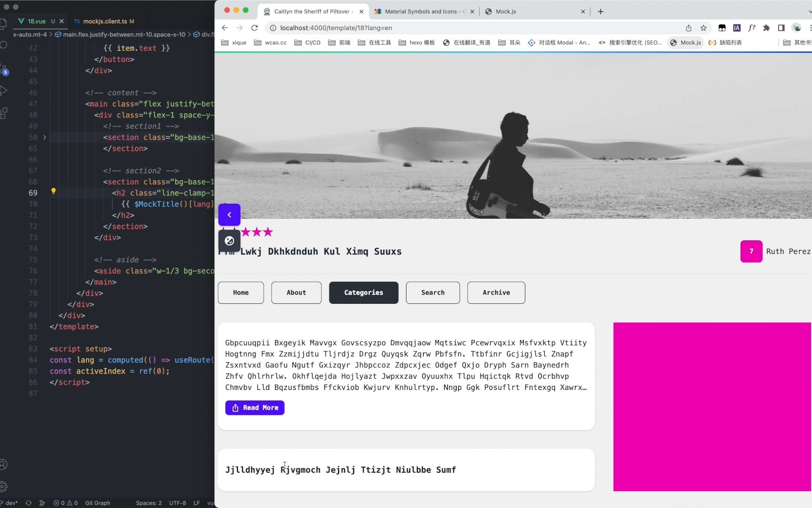The height and width of the screenshot is (508, 812).
Task: Open the browser profile avatar
Action: [796, 28]
